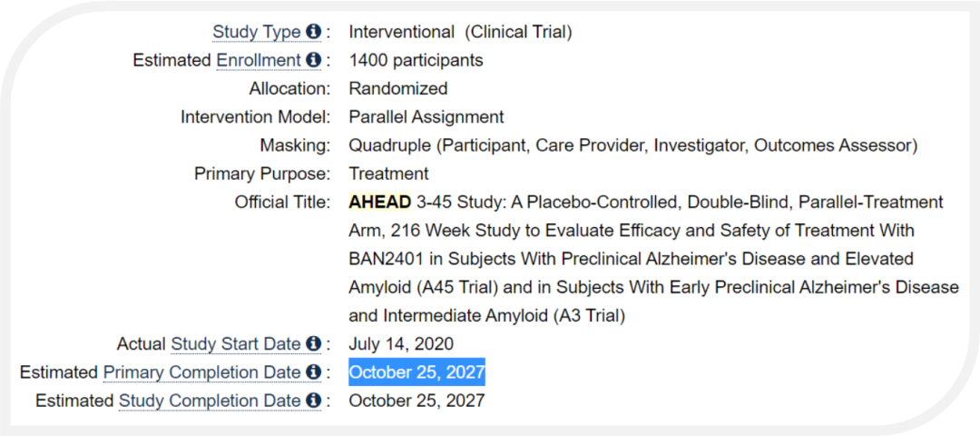Open the Primary Completion Date definition link
This screenshot has height=436, width=980.
(202, 372)
